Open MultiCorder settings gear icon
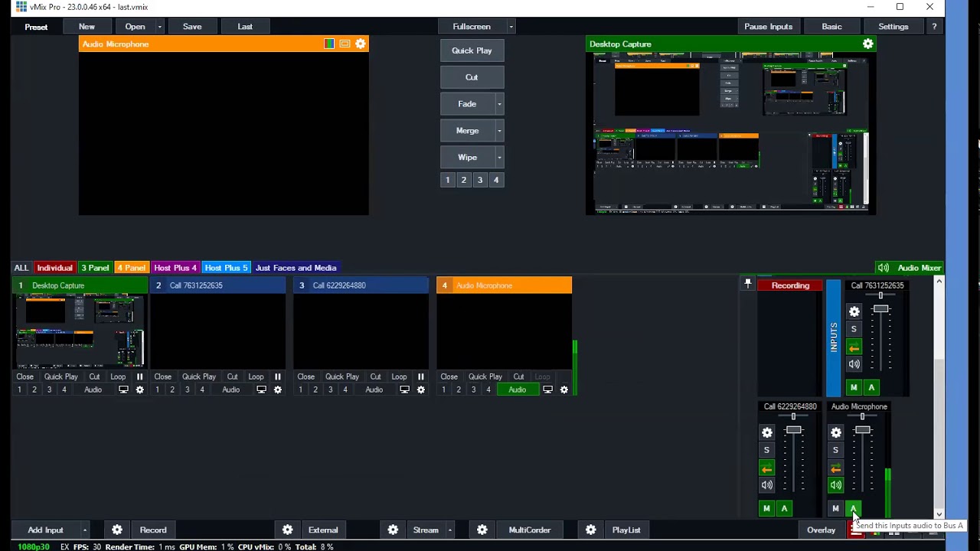 [x=482, y=530]
